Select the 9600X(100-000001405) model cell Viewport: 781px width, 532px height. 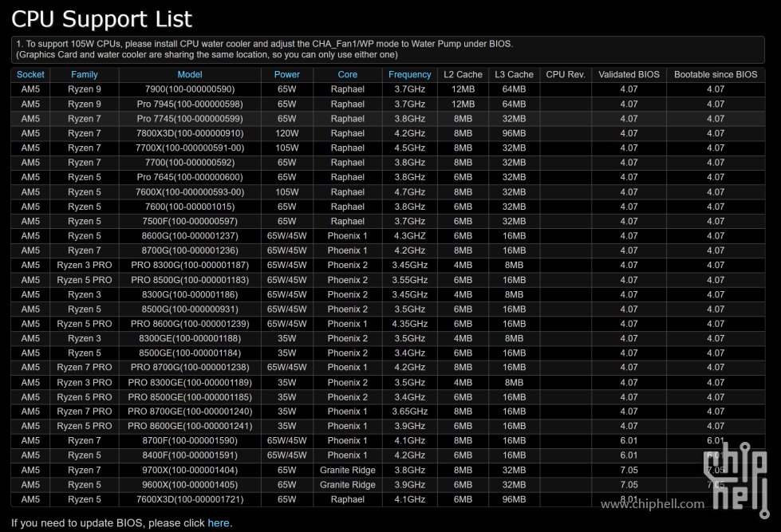click(190, 485)
